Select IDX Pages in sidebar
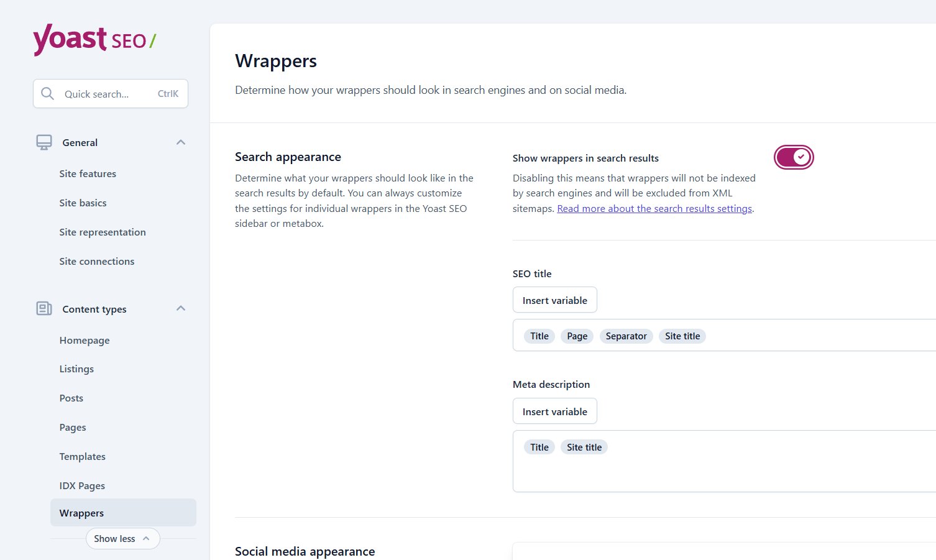This screenshot has height=560, width=936. coord(82,486)
